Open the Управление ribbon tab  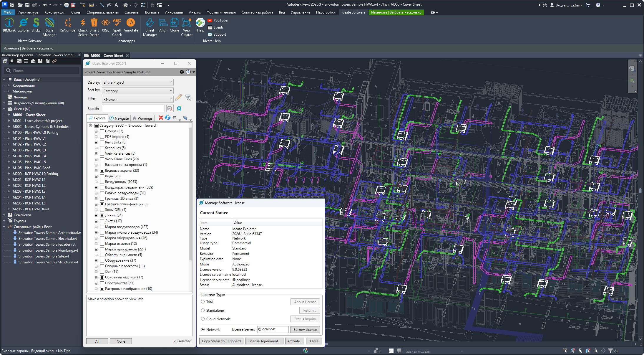[x=300, y=12]
